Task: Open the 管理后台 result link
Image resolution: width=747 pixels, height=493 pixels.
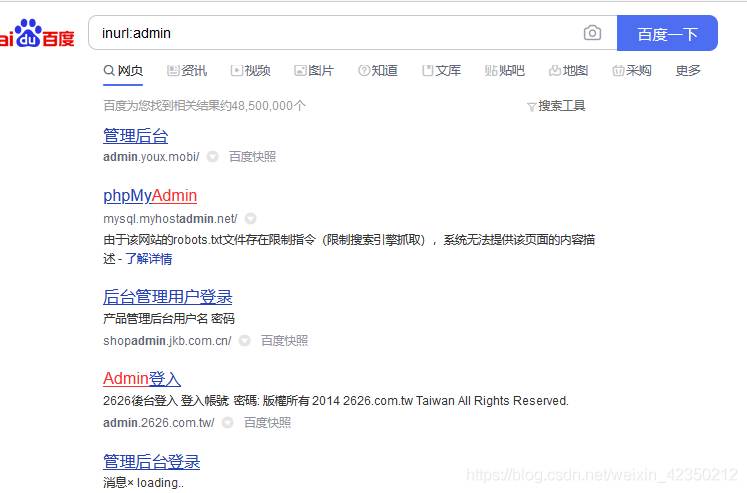Action: click(136, 136)
